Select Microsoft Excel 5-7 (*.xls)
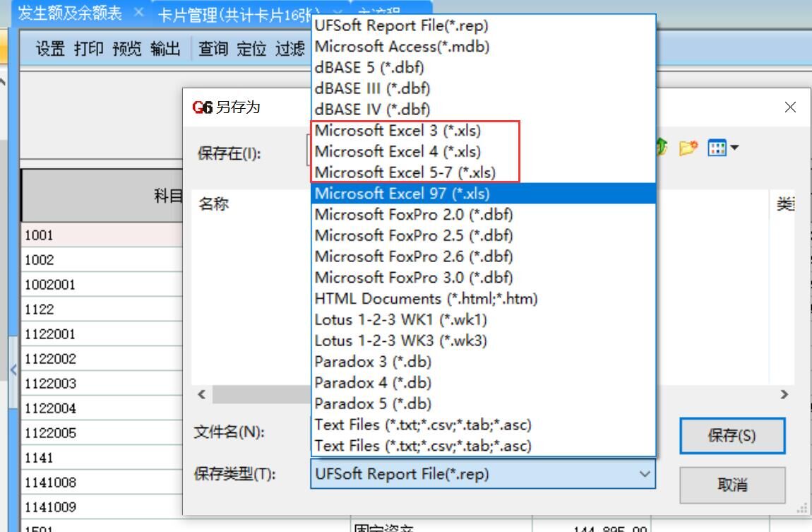The image size is (812, 532). tap(484, 172)
